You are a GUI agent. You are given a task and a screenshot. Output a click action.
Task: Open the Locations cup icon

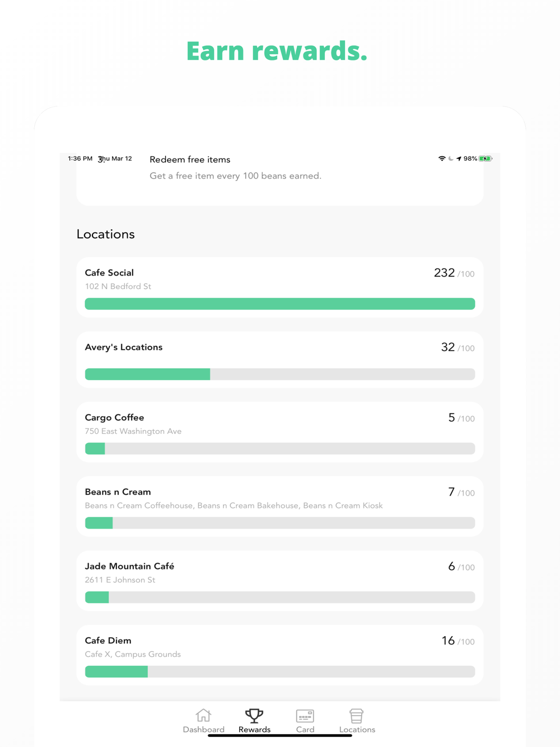pos(357,716)
